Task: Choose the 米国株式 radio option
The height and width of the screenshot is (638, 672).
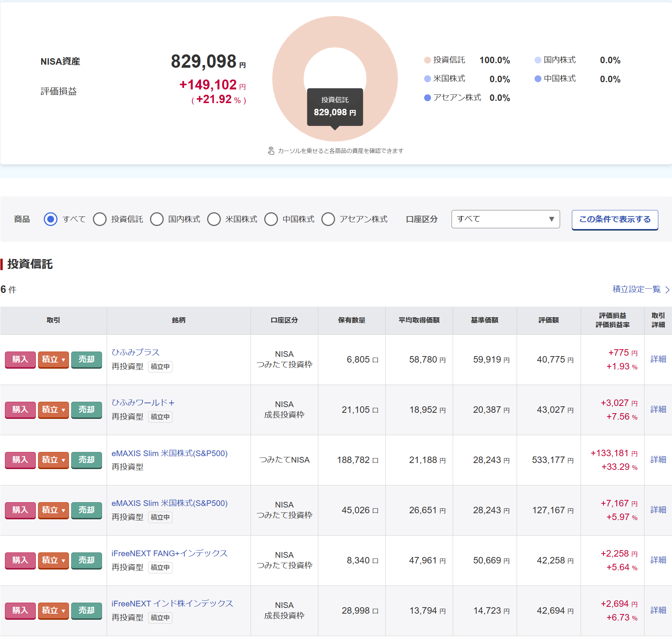Action: [x=214, y=219]
